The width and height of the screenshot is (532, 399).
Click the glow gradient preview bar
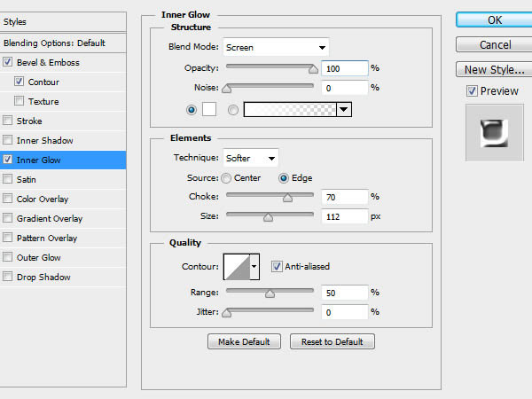click(290, 110)
